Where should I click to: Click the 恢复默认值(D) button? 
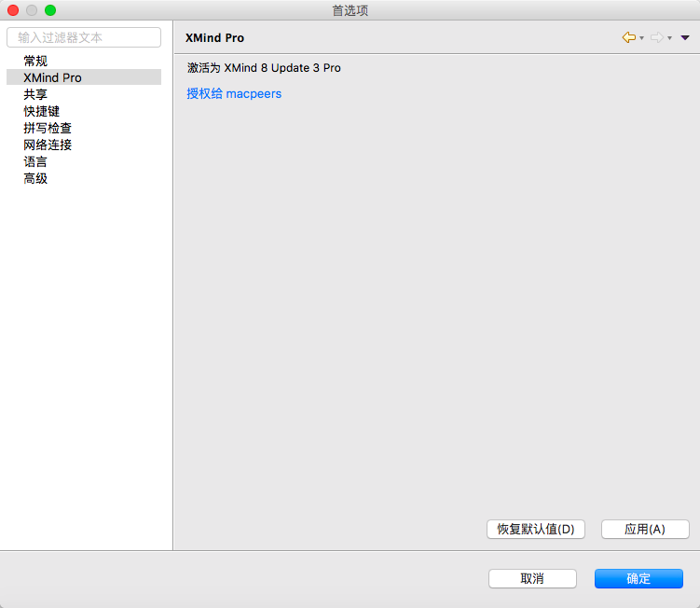point(536,530)
